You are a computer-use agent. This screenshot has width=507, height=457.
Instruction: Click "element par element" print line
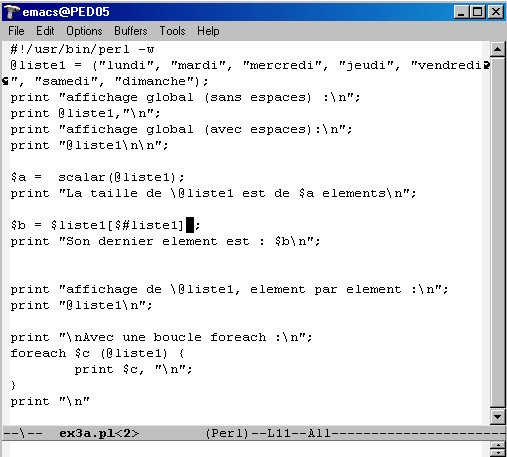pos(229,289)
